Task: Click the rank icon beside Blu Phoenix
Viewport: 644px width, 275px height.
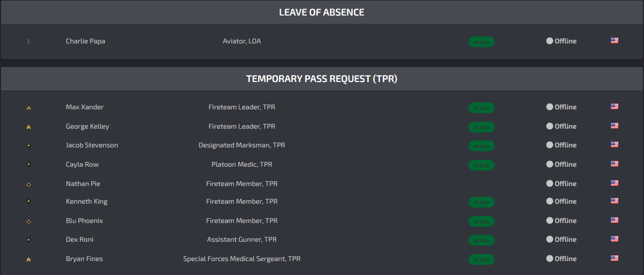Action: point(28,221)
